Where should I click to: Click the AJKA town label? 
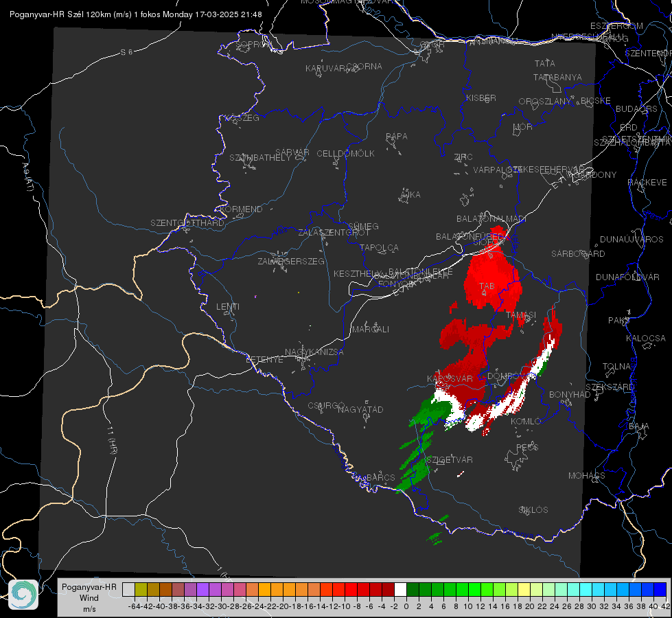click(x=410, y=195)
